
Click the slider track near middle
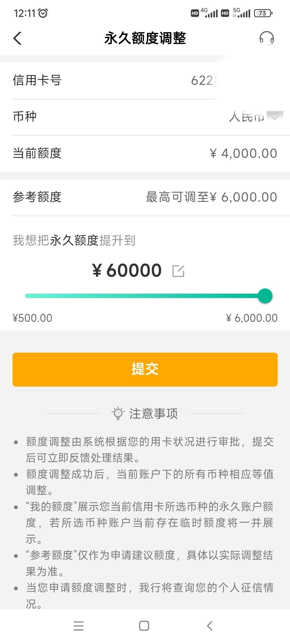click(145, 296)
